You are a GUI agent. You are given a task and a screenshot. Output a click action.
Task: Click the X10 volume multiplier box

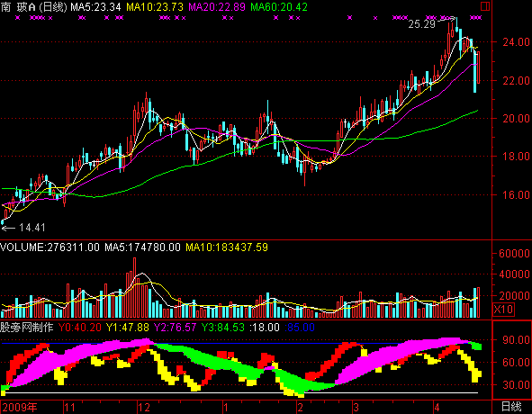(503, 310)
